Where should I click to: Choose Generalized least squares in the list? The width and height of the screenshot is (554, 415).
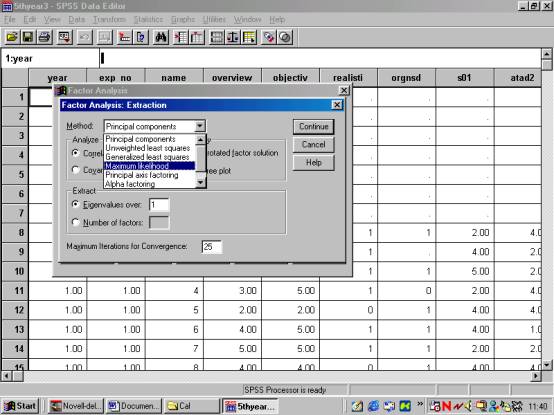tap(147, 157)
